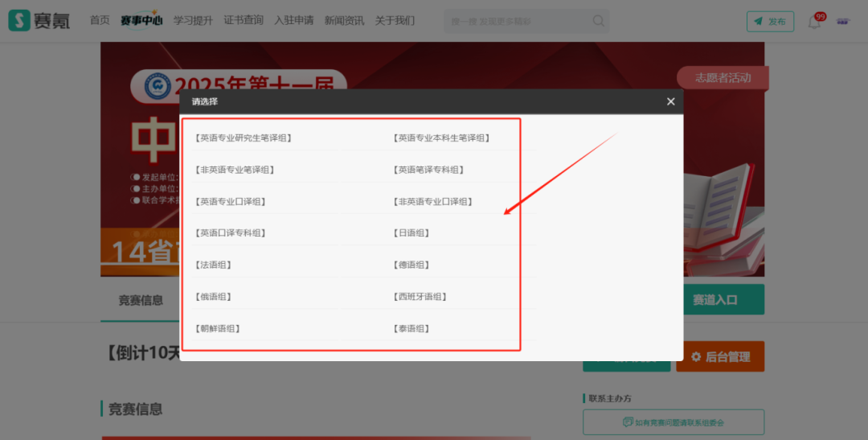Click the search magnifier icon
Image resolution: width=868 pixels, height=440 pixels.
tap(599, 21)
